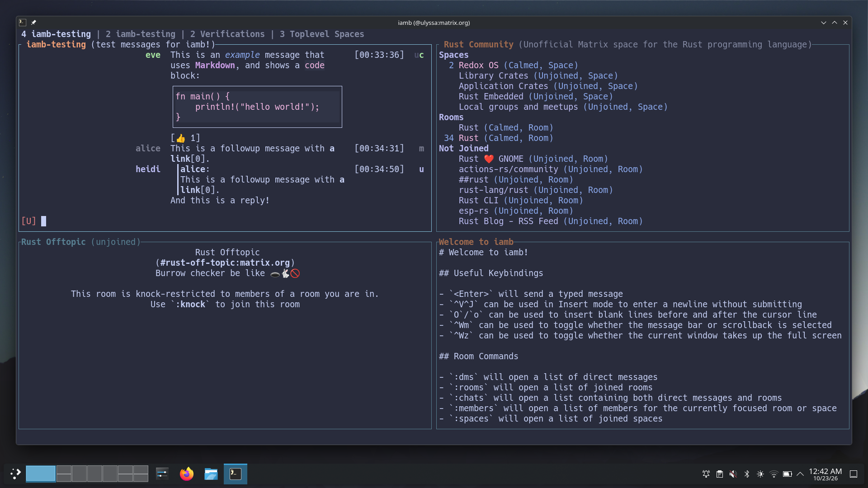Click 'code' word in eve's message
The width and height of the screenshot is (868, 488).
[315, 65]
